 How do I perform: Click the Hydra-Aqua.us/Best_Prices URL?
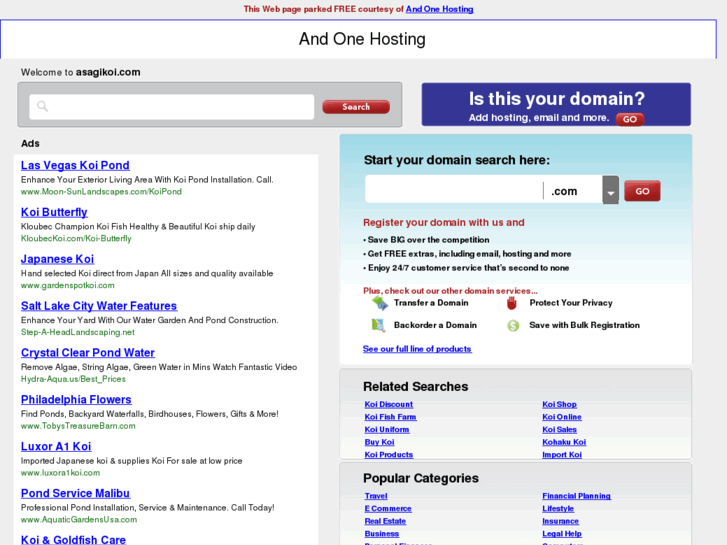[x=73, y=379]
